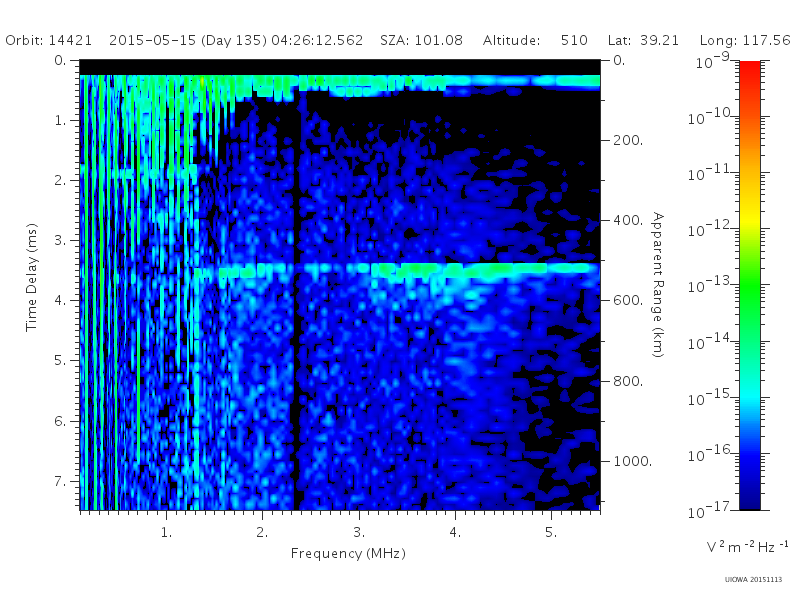Click time delay tick label '3.' on left axis

coord(60,240)
